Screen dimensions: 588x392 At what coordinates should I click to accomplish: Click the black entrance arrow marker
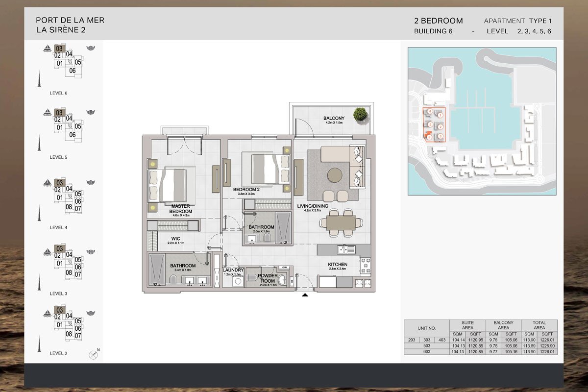(305, 295)
